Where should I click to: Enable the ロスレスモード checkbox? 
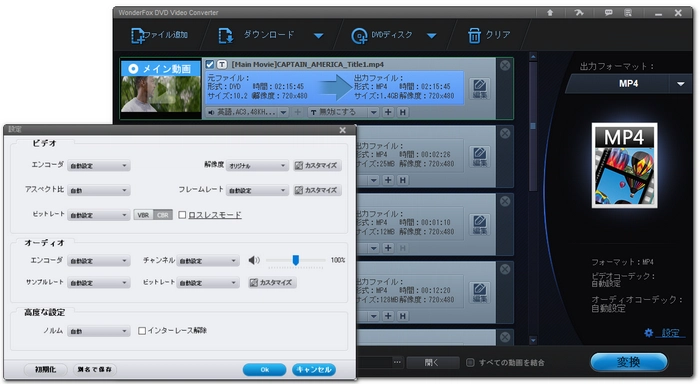pyautogui.click(x=182, y=215)
